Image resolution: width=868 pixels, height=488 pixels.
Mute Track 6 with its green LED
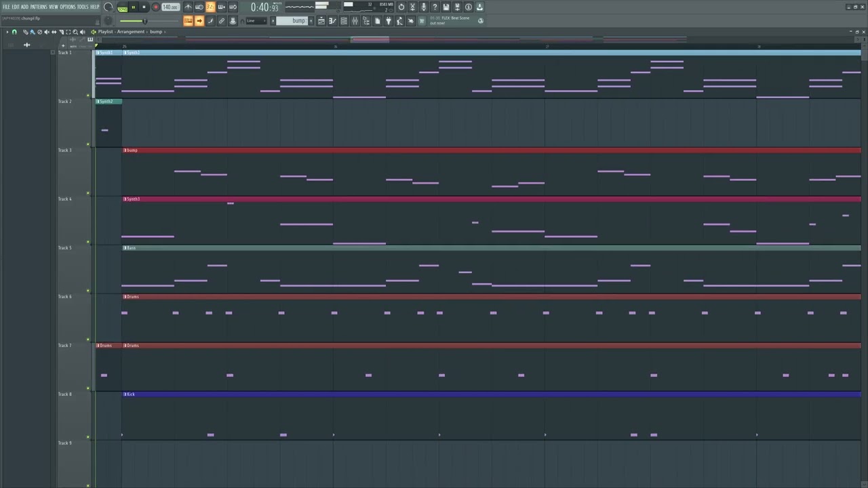coord(88,340)
